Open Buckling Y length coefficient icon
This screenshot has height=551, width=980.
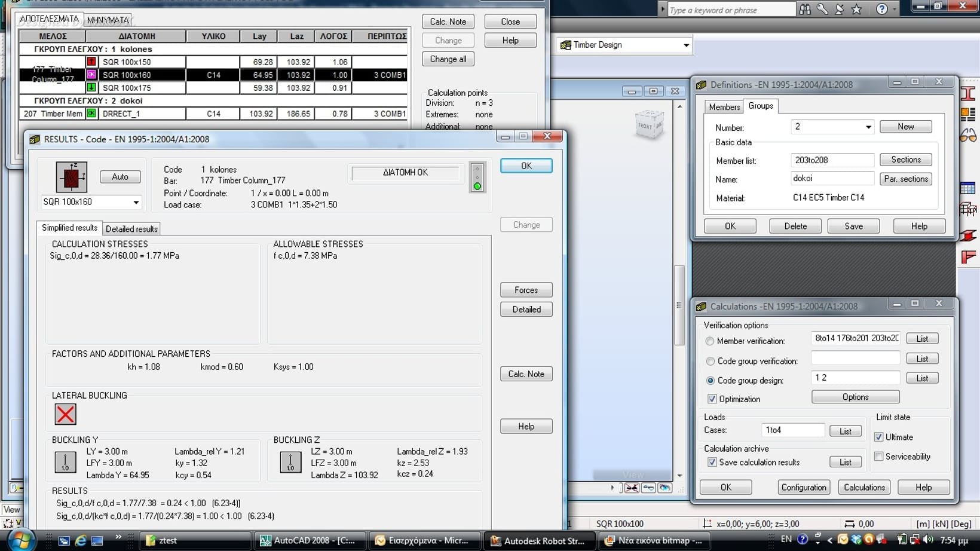click(x=65, y=463)
